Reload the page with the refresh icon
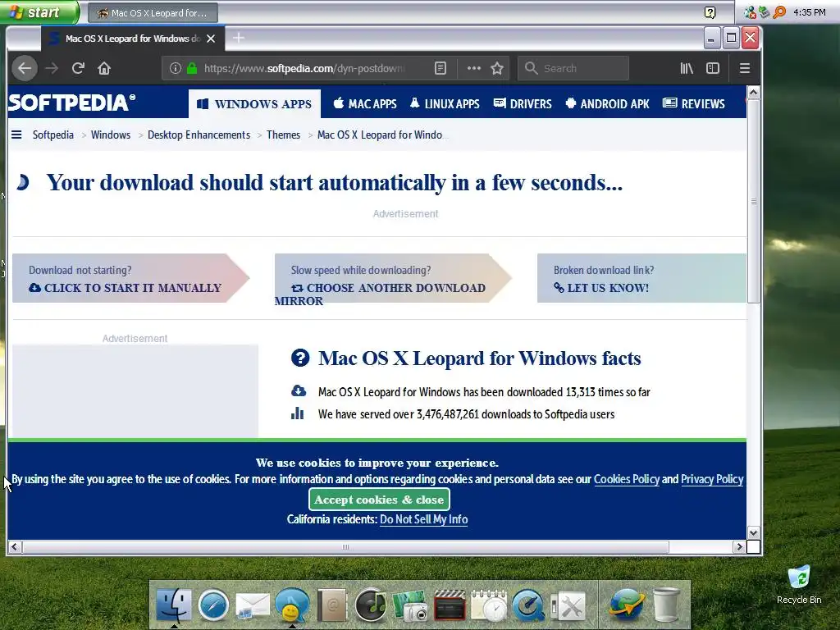Screen dimensions: 840x630 [78, 68]
